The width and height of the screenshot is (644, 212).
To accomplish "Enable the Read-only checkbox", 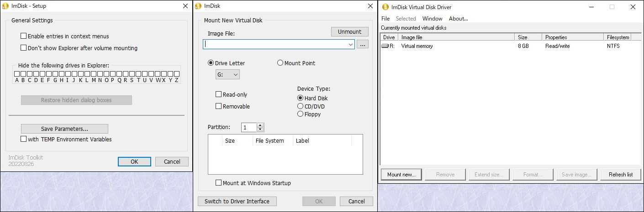I will pyautogui.click(x=218, y=94).
